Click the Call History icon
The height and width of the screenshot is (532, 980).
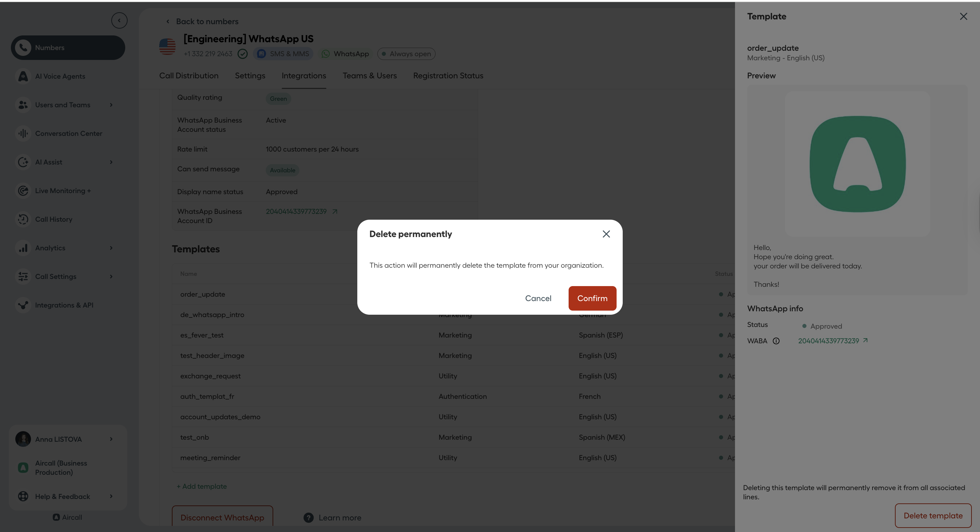(x=23, y=219)
